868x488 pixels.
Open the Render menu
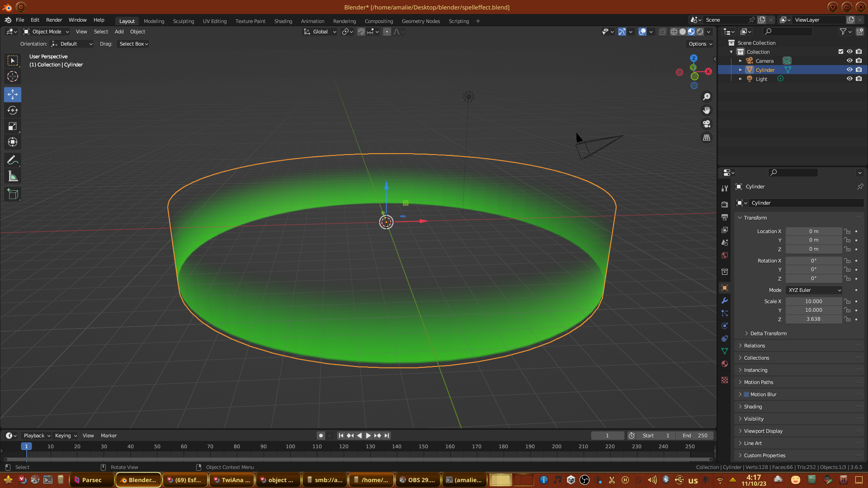(x=54, y=20)
